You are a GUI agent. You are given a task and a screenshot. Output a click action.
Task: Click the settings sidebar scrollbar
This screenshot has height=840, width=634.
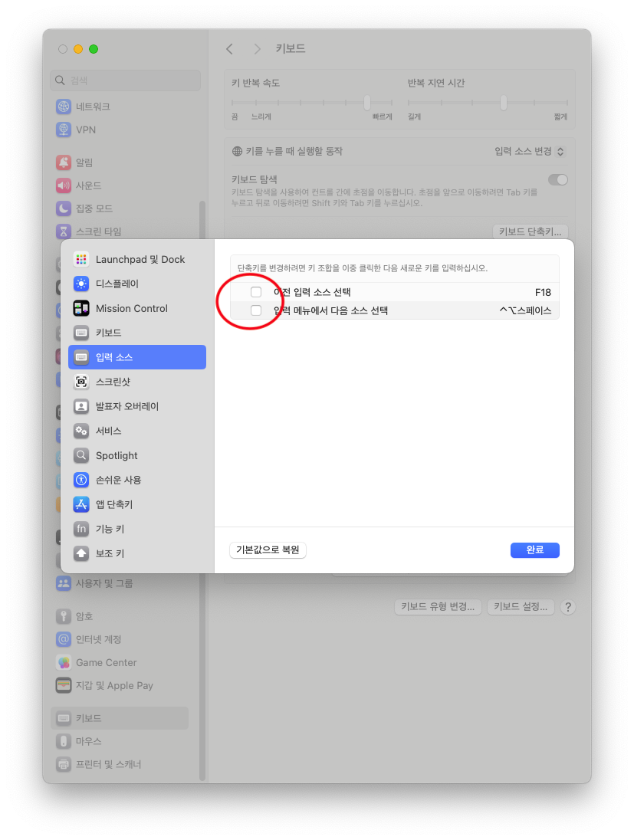click(202, 491)
